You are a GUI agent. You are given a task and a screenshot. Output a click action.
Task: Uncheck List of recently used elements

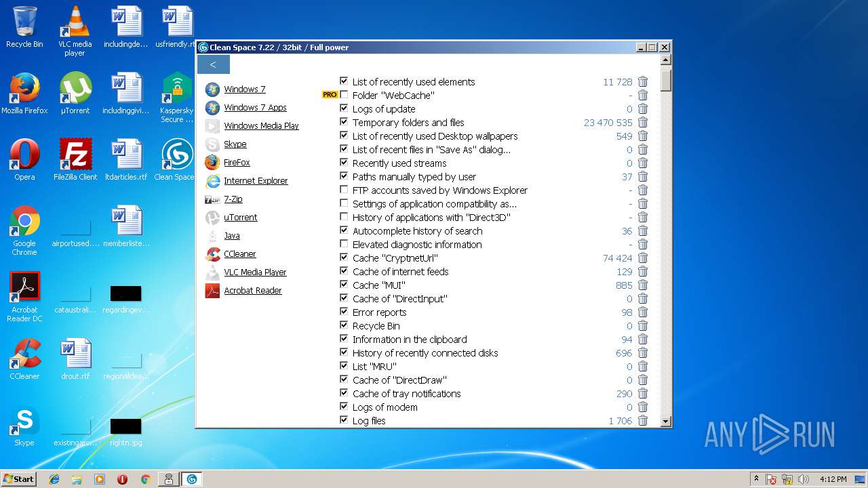(344, 81)
